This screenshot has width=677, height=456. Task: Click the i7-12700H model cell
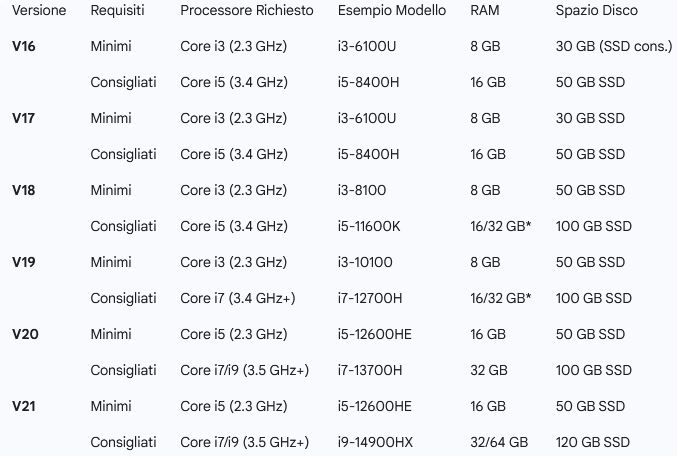pos(370,298)
